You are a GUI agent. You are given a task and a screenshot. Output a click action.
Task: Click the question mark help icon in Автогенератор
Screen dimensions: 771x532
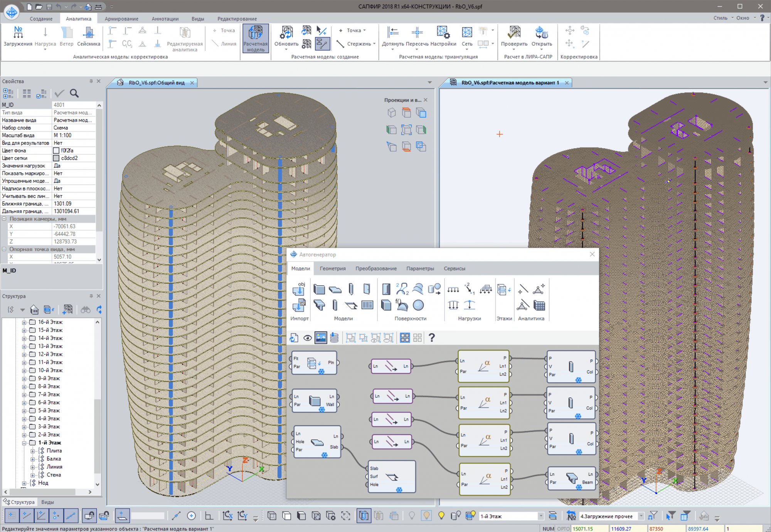[432, 338]
